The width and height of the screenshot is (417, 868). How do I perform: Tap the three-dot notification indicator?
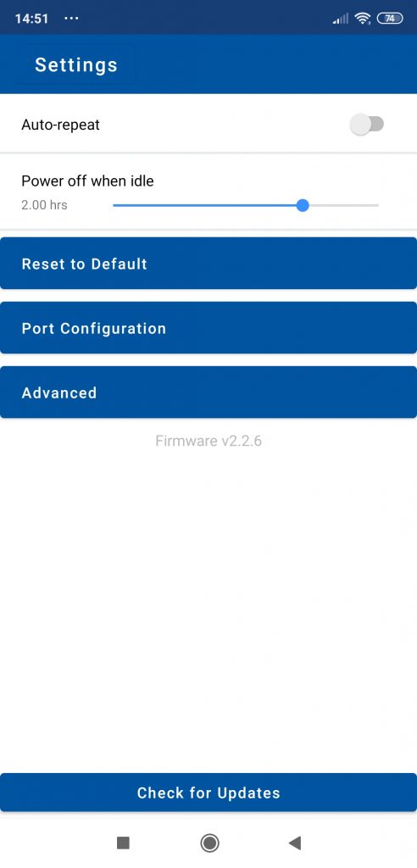(71, 19)
